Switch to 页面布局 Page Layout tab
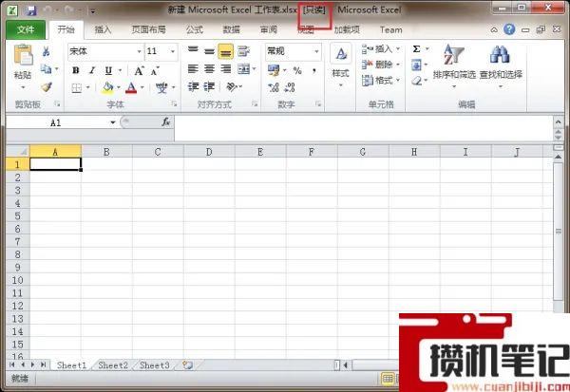This screenshot has height=392, width=570. click(x=149, y=29)
